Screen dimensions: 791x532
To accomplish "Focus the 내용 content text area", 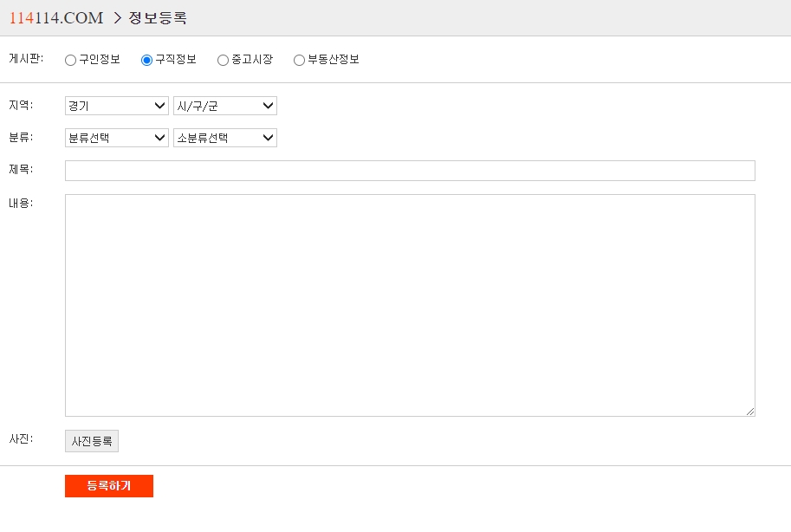I will pos(410,305).
